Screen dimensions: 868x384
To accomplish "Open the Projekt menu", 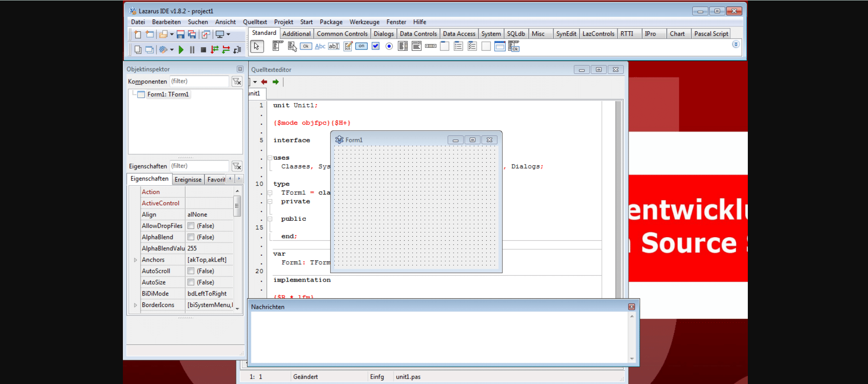I will (283, 22).
